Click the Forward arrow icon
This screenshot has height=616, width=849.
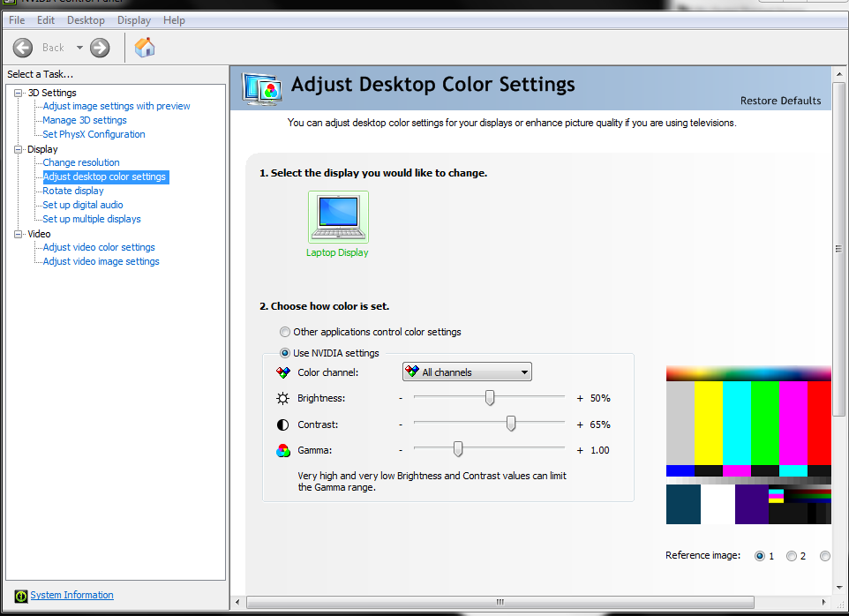click(100, 48)
